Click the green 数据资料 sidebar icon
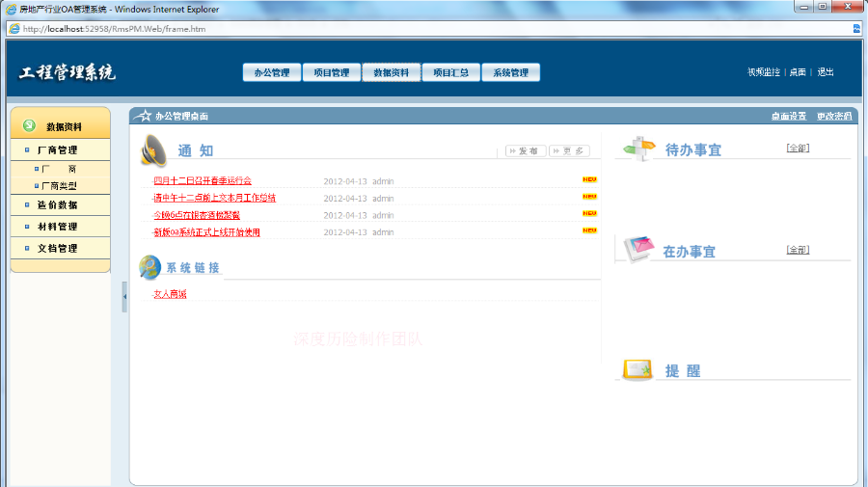 29,125
